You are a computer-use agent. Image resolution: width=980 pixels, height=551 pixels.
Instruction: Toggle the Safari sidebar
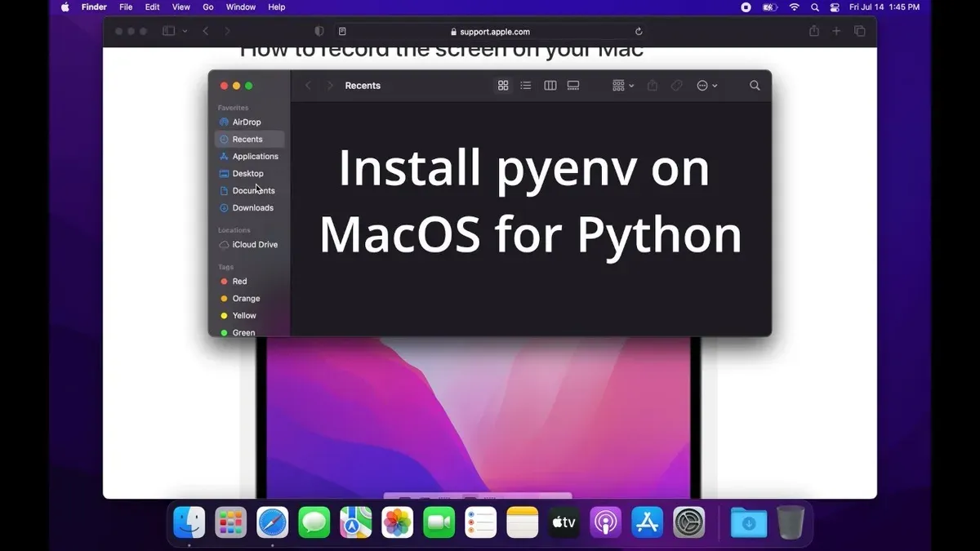[x=168, y=31]
